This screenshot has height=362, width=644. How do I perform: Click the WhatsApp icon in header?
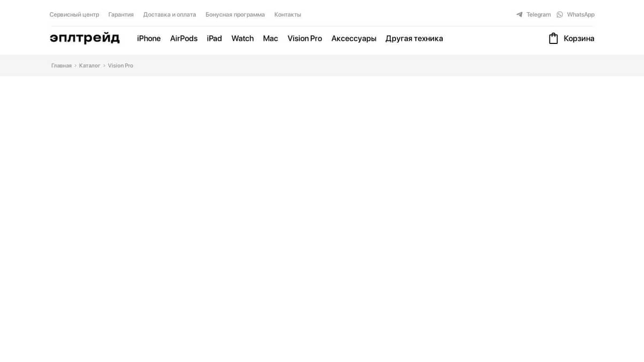560,14
